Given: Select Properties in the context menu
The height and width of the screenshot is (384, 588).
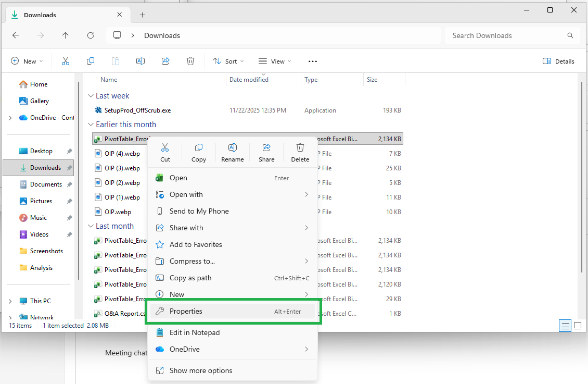Looking at the screenshot, I should [x=232, y=311].
